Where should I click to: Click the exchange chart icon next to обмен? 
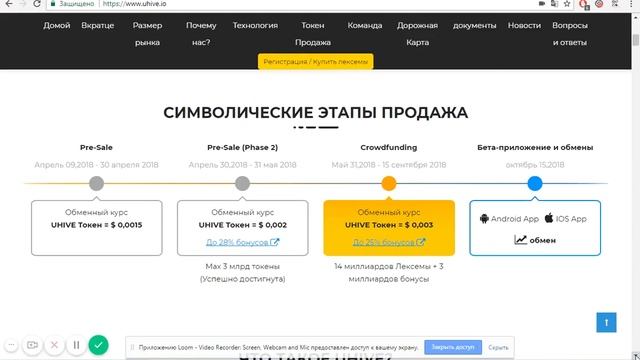520,240
